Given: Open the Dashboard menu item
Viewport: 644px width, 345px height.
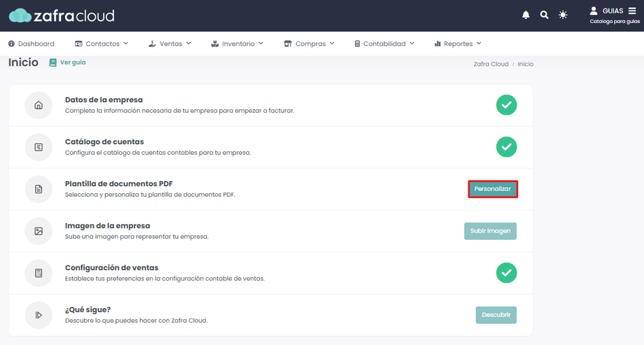Looking at the screenshot, I should pyautogui.click(x=31, y=43).
